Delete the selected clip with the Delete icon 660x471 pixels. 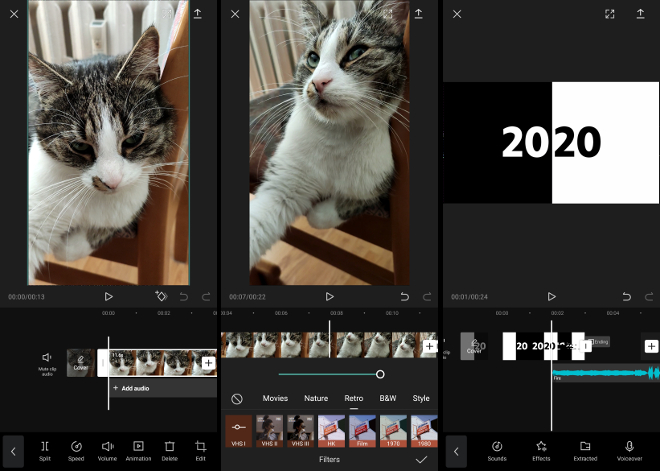click(x=169, y=449)
